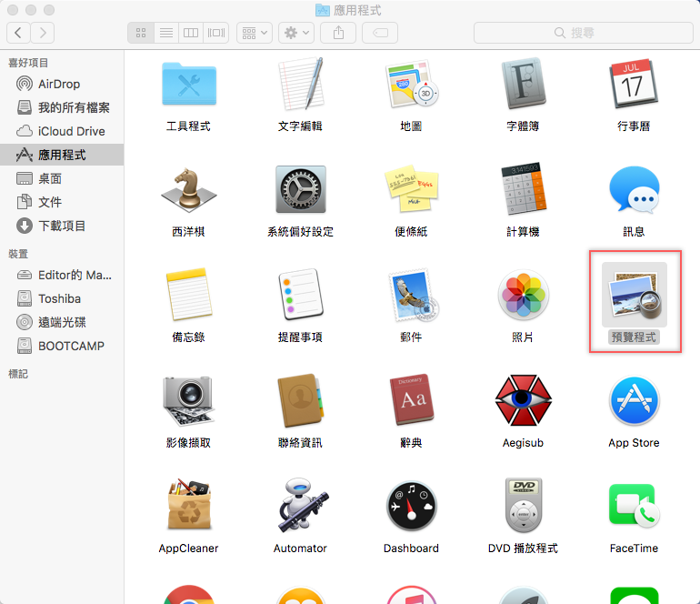Go back with the left arrow button
The height and width of the screenshot is (604, 700).
[18, 33]
